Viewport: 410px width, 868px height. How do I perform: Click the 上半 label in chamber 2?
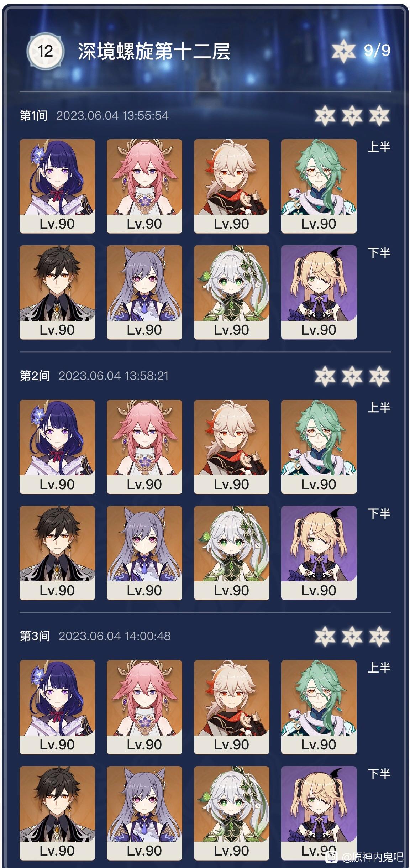pos(379,407)
